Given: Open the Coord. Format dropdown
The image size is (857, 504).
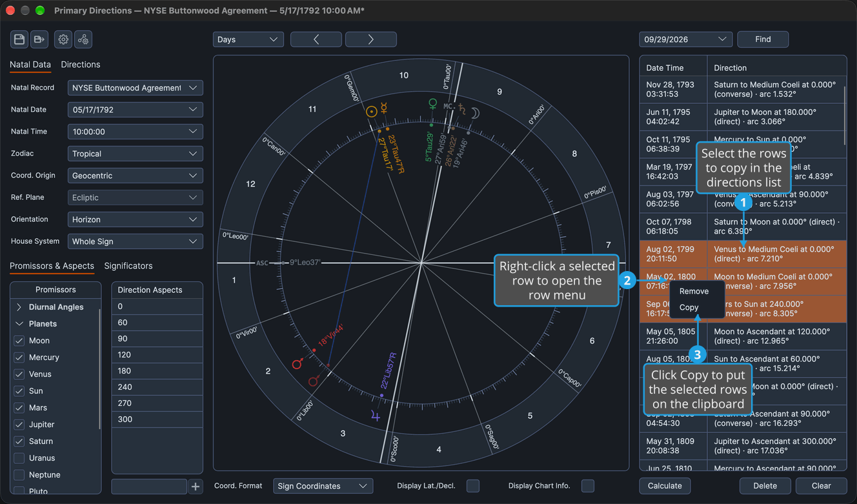Looking at the screenshot, I should pos(323,486).
